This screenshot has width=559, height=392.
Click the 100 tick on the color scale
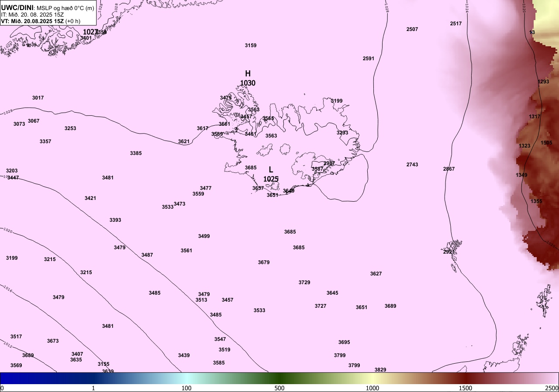pos(186,388)
